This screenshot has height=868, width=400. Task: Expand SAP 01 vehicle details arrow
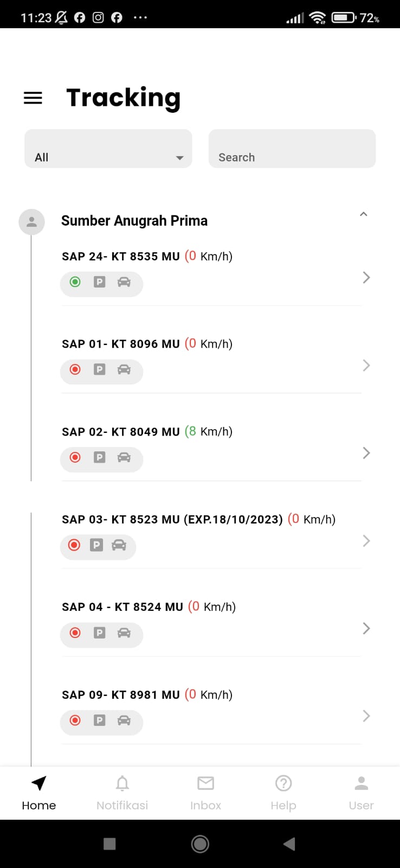click(366, 366)
